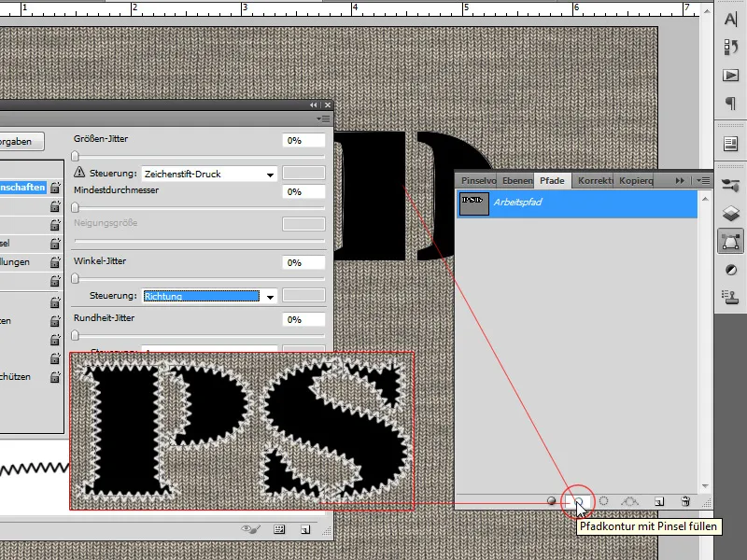Click the Mindestdurchmesser slider handle
Screen dimensions: 747x560
[x=75, y=207]
